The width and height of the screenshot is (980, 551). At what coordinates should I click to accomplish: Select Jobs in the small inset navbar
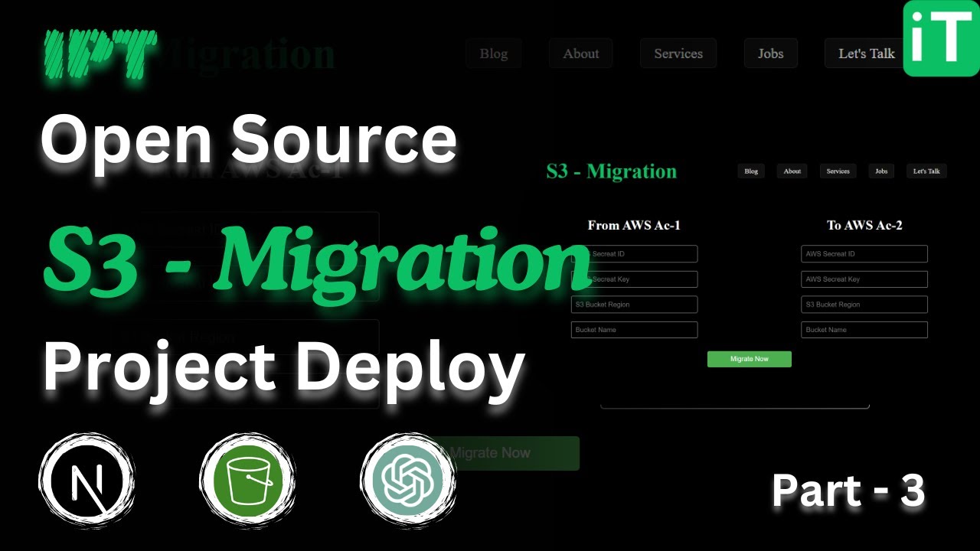881,171
